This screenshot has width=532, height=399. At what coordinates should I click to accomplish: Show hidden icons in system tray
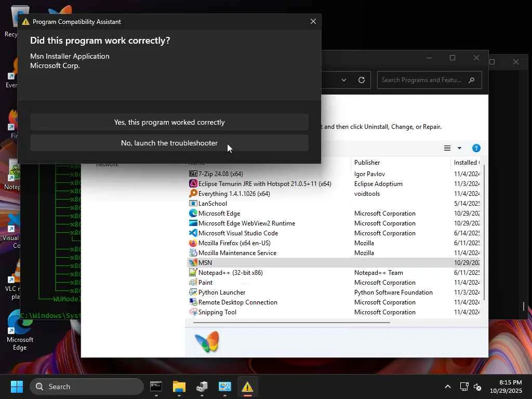coord(447,387)
